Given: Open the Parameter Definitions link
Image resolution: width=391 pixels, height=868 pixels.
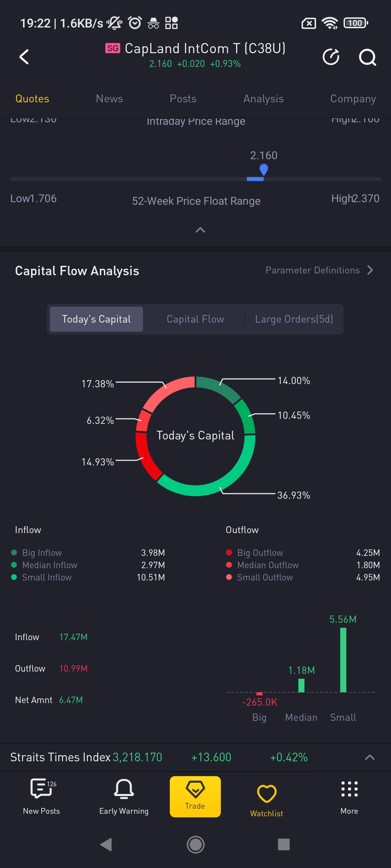Looking at the screenshot, I should pos(312,270).
